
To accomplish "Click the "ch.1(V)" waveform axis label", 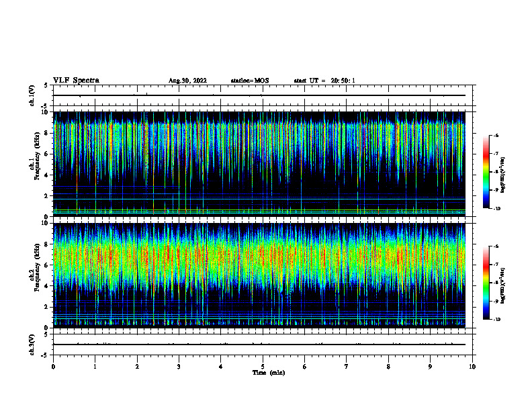I will tap(32, 95).
